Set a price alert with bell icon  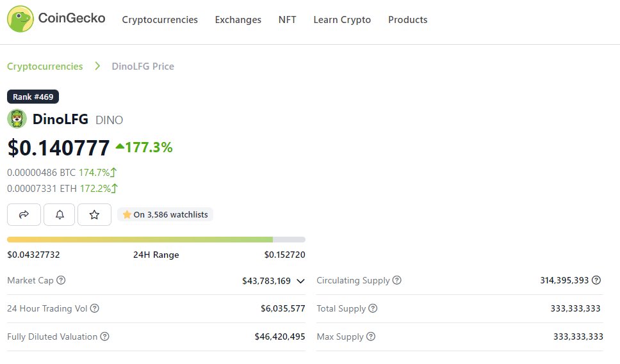pos(60,215)
